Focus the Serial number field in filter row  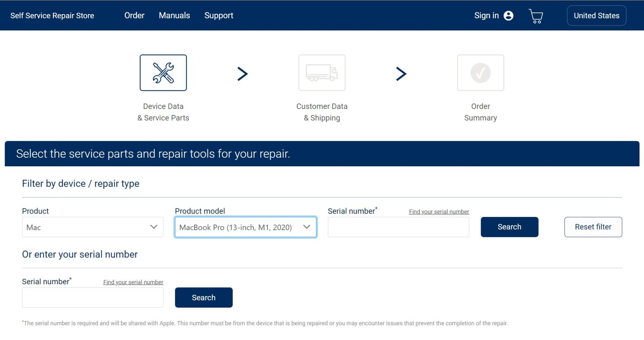[x=398, y=227]
